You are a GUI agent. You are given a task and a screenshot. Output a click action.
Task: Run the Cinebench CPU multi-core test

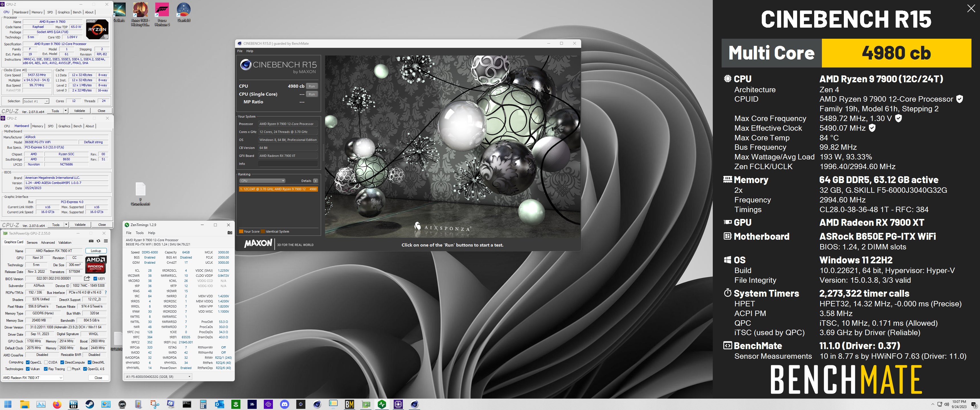[312, 86]
